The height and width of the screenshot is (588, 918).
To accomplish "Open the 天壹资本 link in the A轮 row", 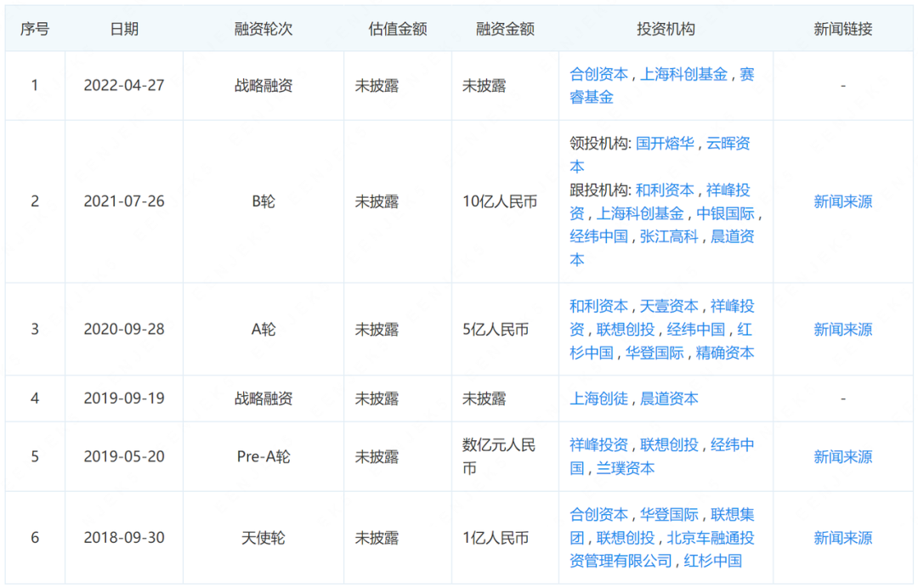I will pyautogui.click(x=669, y=306).
